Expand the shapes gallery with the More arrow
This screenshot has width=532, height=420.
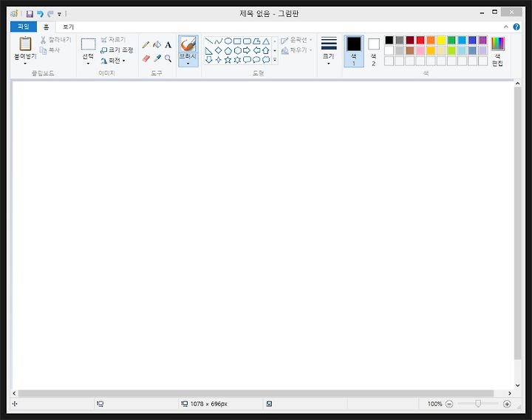coord(275,60)
